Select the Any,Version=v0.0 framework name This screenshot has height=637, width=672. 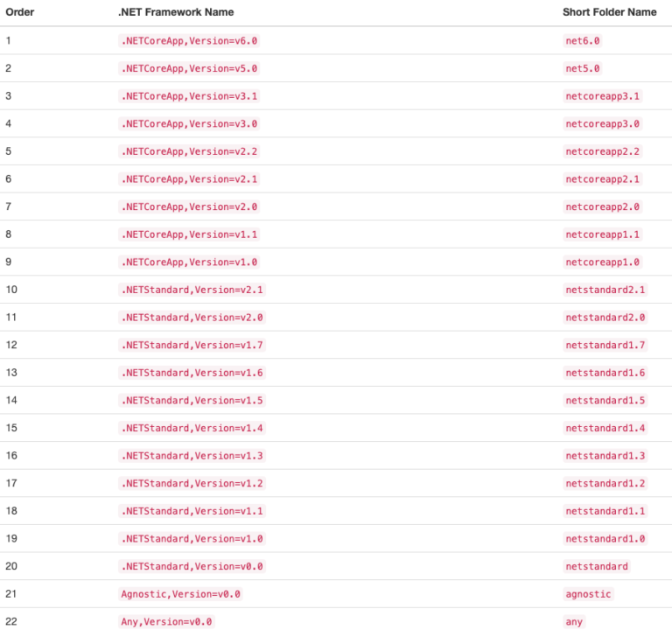166,621
